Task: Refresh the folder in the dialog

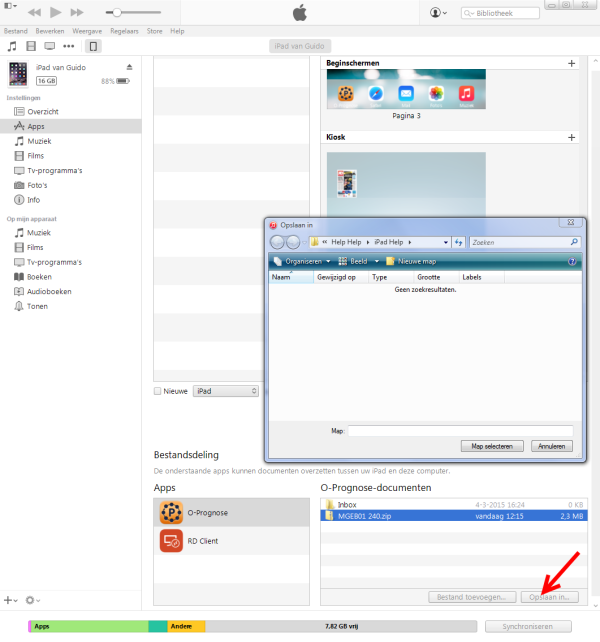Action: tap(458, 242)
